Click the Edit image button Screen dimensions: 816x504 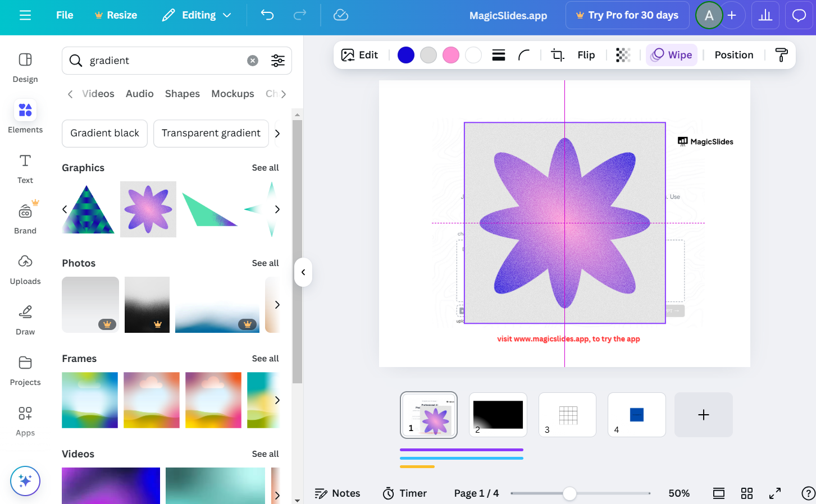(359, 55)
